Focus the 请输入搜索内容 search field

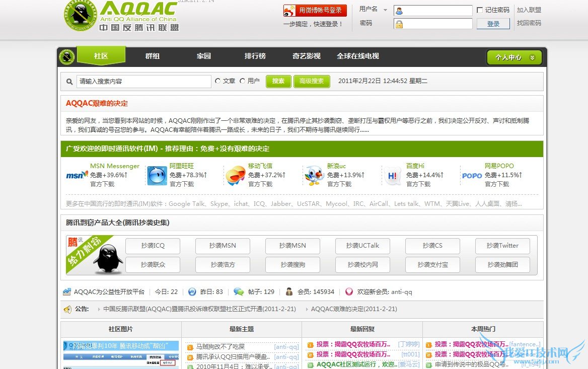pos(143,82)
